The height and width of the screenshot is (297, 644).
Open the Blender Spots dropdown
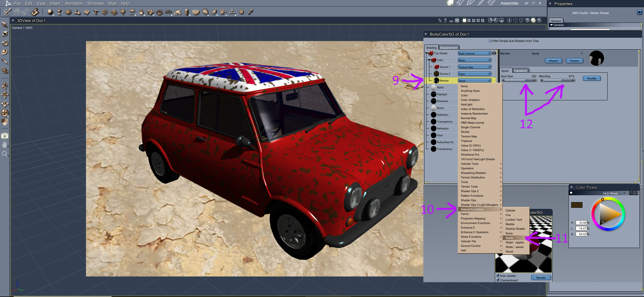474,81
